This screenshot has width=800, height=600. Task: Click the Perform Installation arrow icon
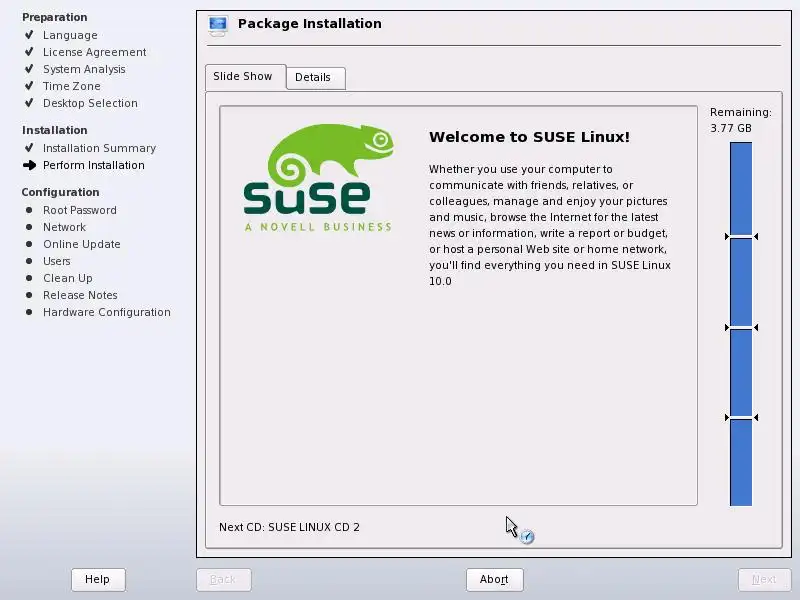(30, 165)
